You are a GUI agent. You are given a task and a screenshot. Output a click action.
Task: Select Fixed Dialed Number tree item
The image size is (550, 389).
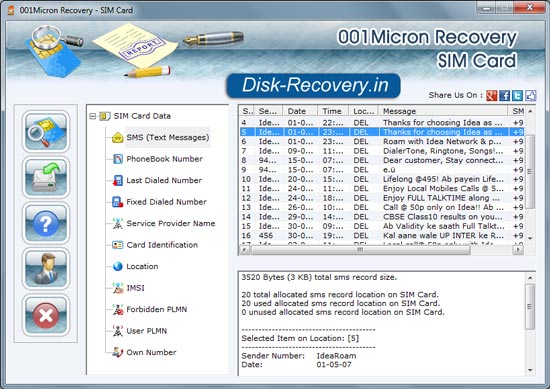[x=166, y=202]
